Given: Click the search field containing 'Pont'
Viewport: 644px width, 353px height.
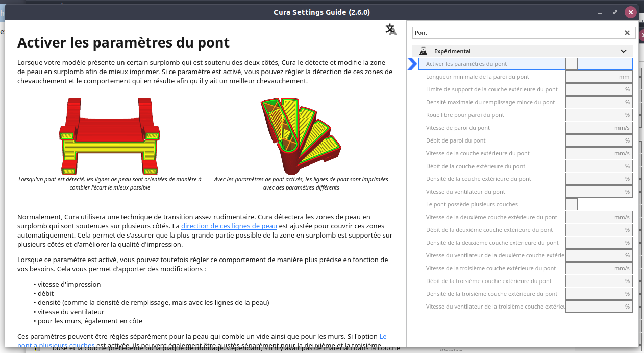Looking at the screenshot, I should click(523, 33).
